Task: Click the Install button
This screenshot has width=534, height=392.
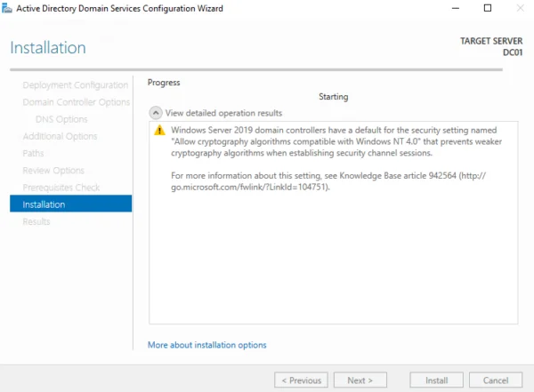Action: [437, 380]
